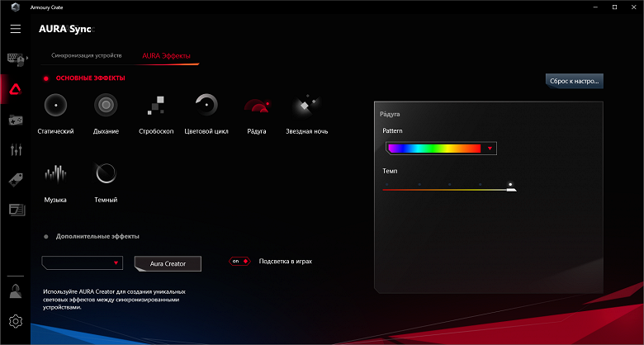Open the hamburger menu

point(16,29)
